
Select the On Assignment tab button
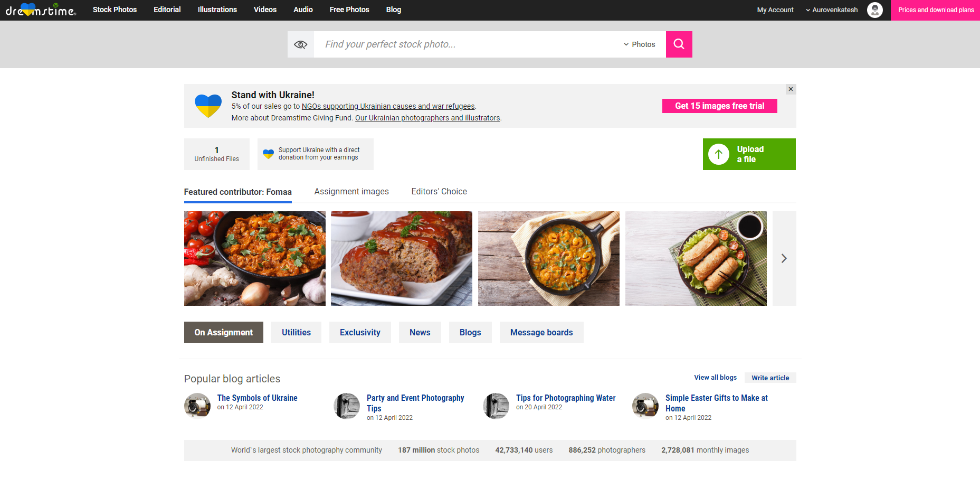pos(224,332)
